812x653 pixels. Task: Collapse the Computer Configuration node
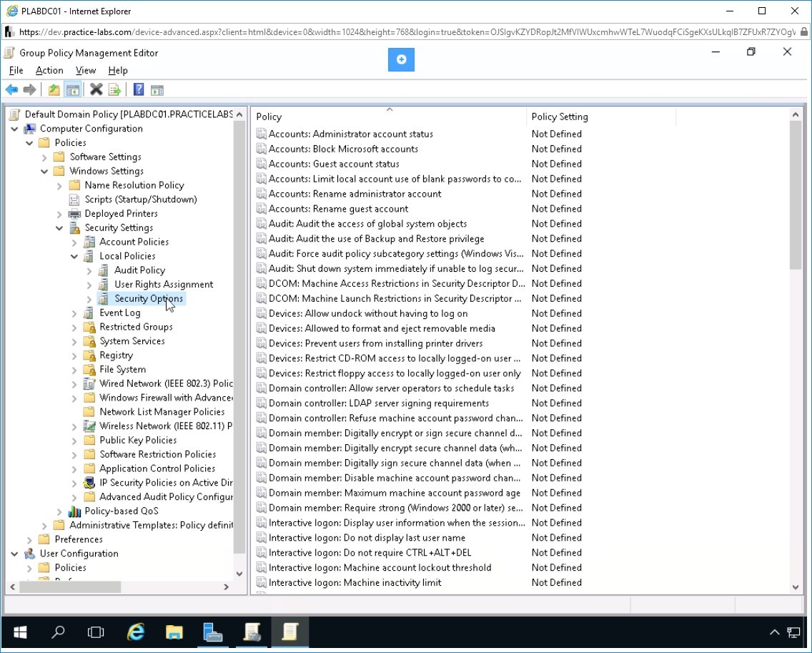(14, 129)
